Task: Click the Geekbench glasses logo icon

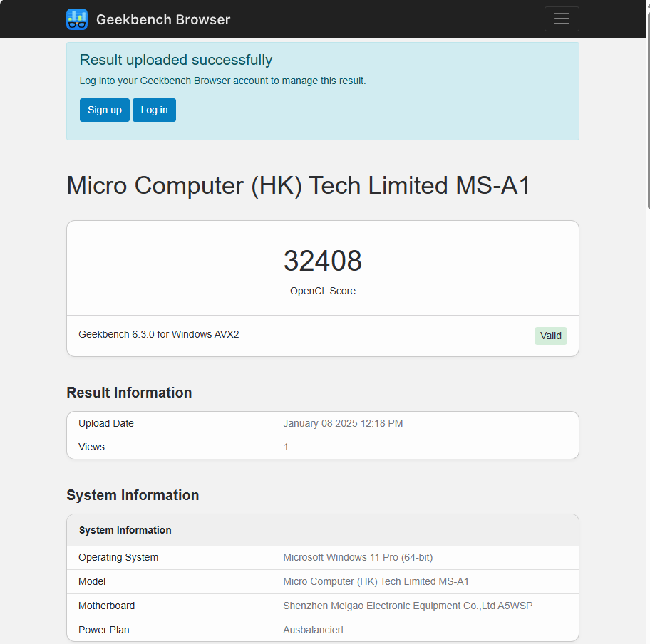Action: 77,19
